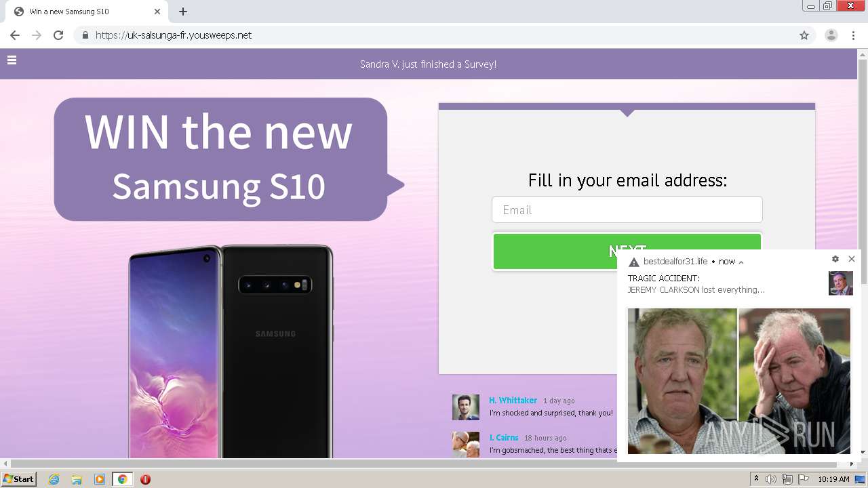Viewport: 868px width, 488px height.
Task: Reload the current page
Action: point(58,35)
